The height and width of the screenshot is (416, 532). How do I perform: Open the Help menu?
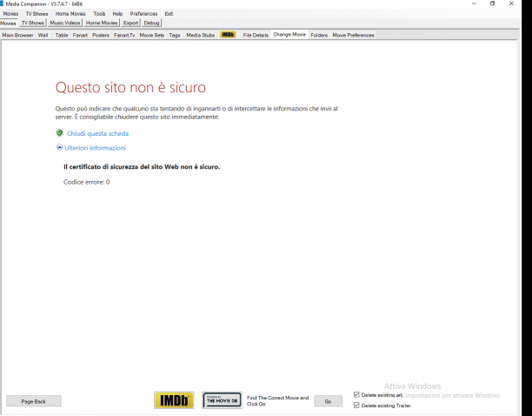(117, 14)
